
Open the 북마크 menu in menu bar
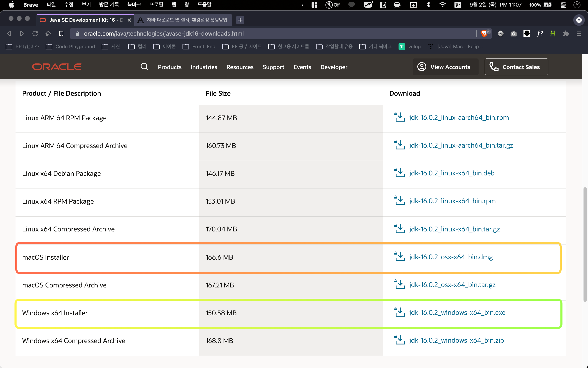134,5
